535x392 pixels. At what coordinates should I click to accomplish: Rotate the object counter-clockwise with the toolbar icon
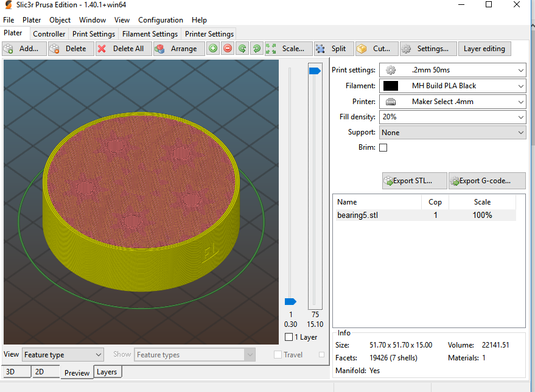[242, 49]
